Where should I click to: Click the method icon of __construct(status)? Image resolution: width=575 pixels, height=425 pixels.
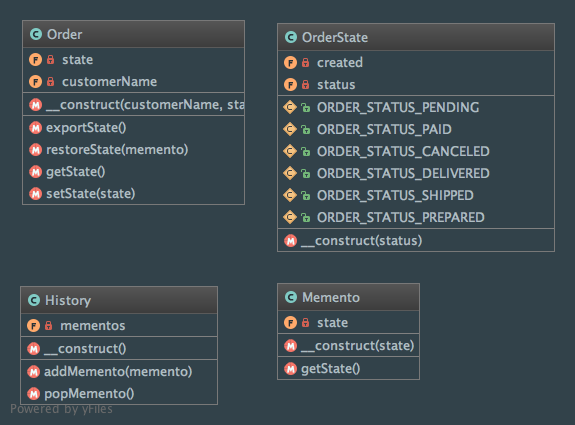(x=290, y=241)
